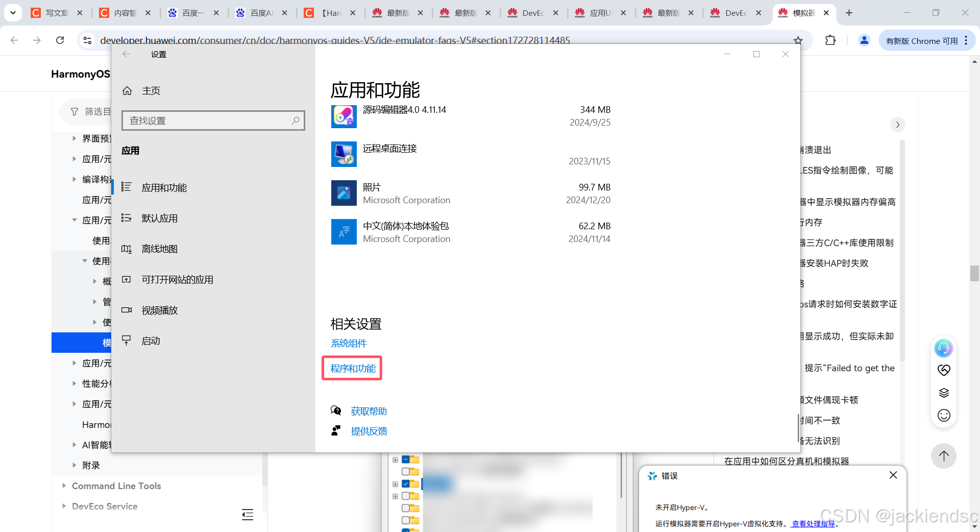Viewport: 980px width, 532px height.
Task: Click the 查看处理指导 link in error popup
Action: click(x=814, y=523)
